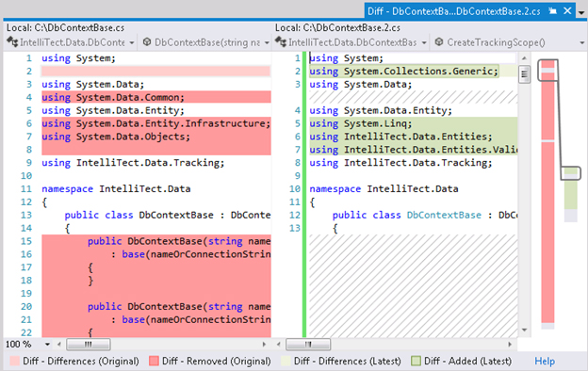Click the right pane scroll-left arrow
This screenshot has width=588, height=371.
tap(279, 344)
